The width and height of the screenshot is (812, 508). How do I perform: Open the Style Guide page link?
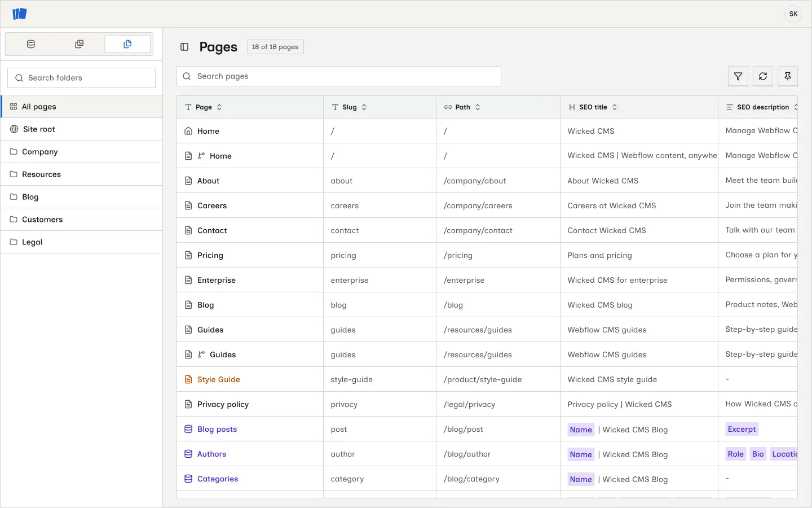coord(219,379)
